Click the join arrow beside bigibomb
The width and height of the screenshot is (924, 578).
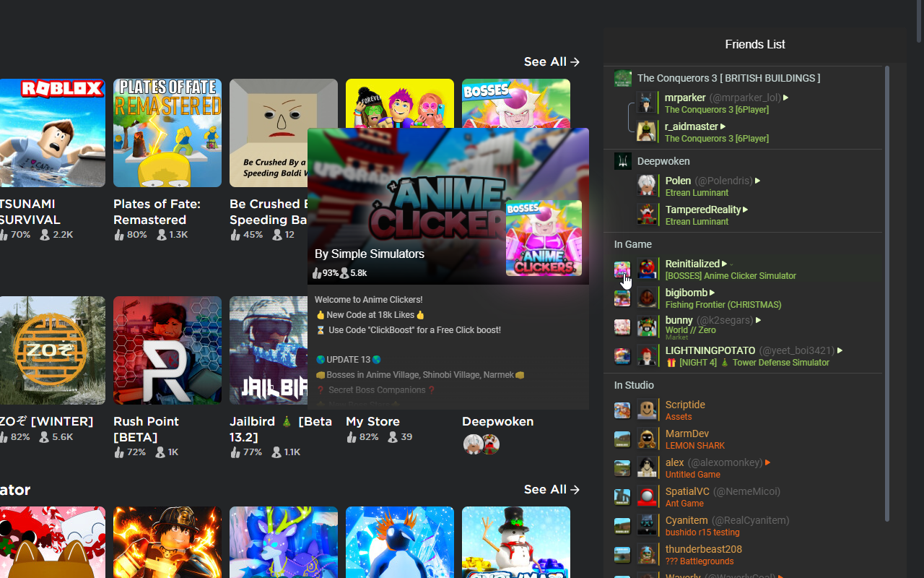click(712, 293)
